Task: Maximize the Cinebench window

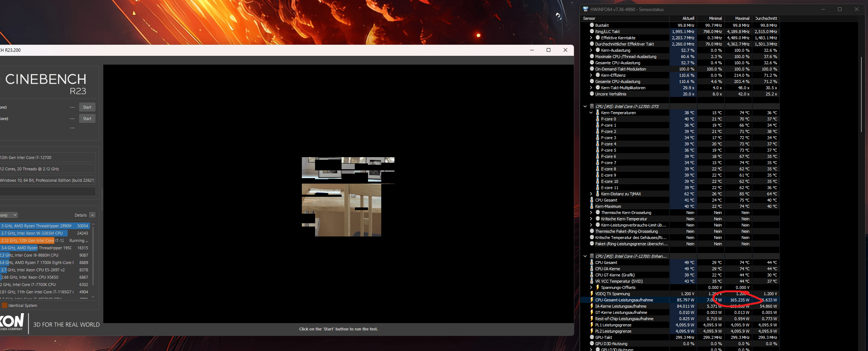Action: tap(549, 50)
